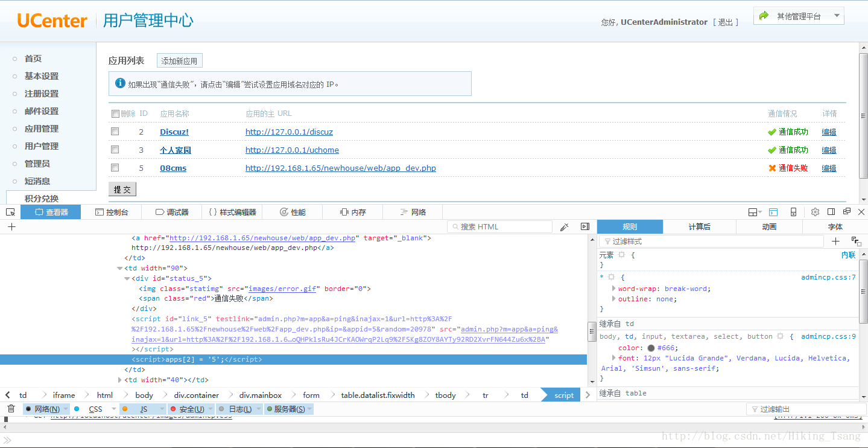Screen dimensions: 868x448
Task: Activate the element picker icon
Action: pyautogui.click(x=10, y=212)
